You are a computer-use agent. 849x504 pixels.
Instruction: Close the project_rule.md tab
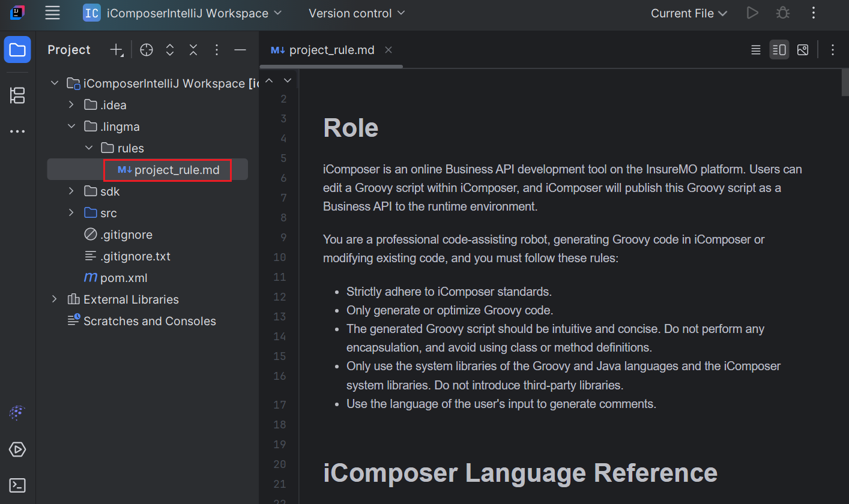(x=388, y=50)
